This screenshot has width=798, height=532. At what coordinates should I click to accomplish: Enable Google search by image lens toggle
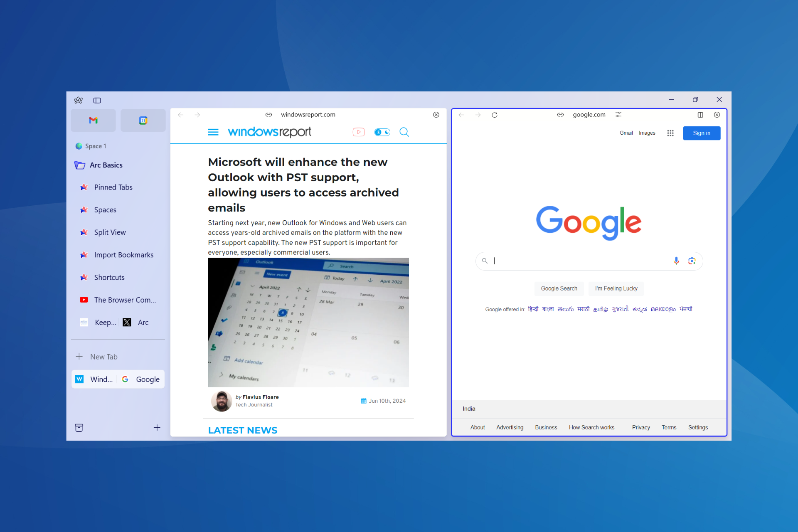click(x=691, y=259)
